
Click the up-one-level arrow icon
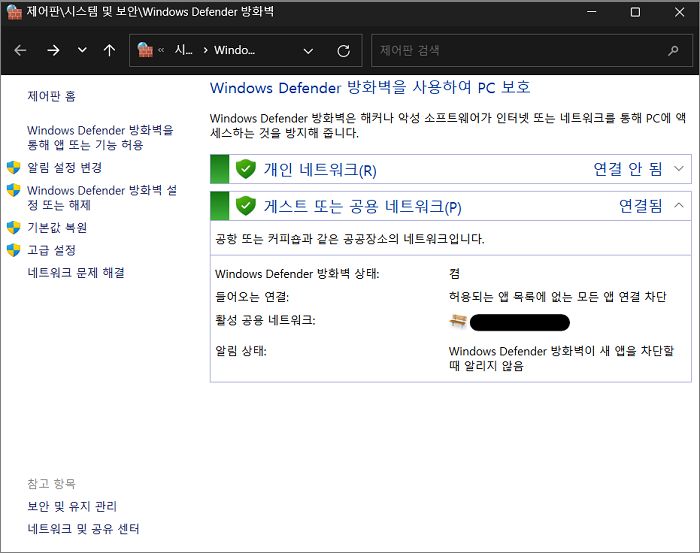(x=109, y=50)
